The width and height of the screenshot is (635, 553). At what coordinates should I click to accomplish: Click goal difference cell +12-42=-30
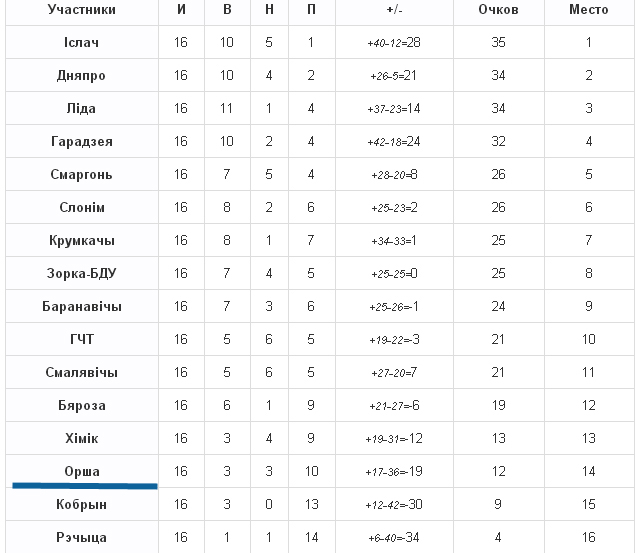click(393, 505)
